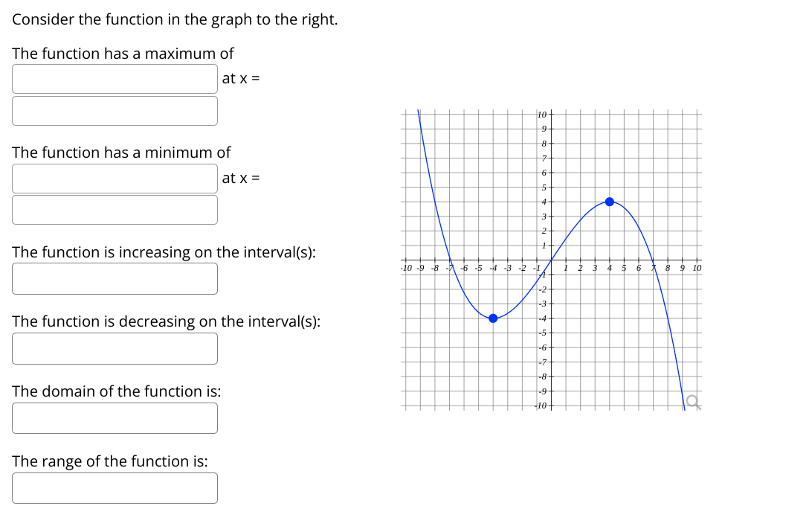Select the minimum point at (-4, -4)
Viewport: 812px width, 532px height.
pyautogui.click(x=492, y=318)
